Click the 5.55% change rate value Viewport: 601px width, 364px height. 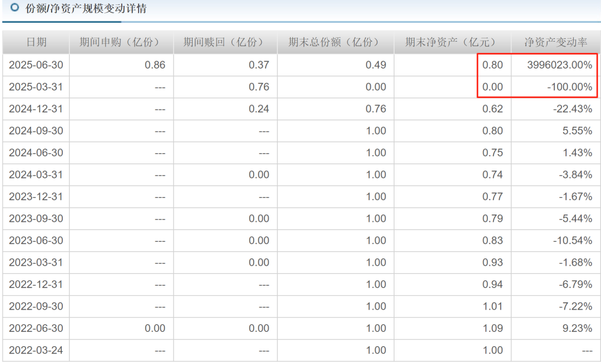[577, 131]
